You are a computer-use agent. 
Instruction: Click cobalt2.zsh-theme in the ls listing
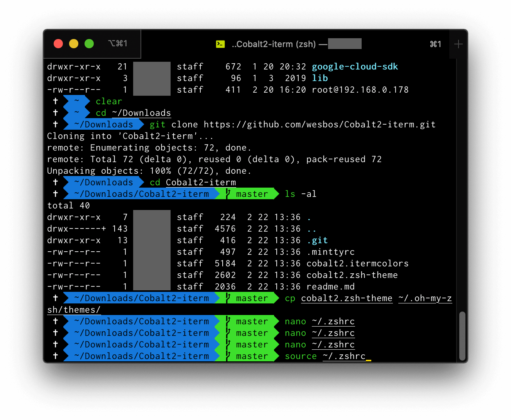[x=352, y=275]
